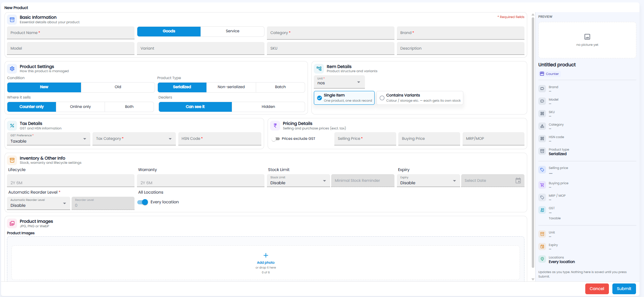Open the Automatic Reorder Level dropdown
The image size is (644, 297).
coord(38,203)
